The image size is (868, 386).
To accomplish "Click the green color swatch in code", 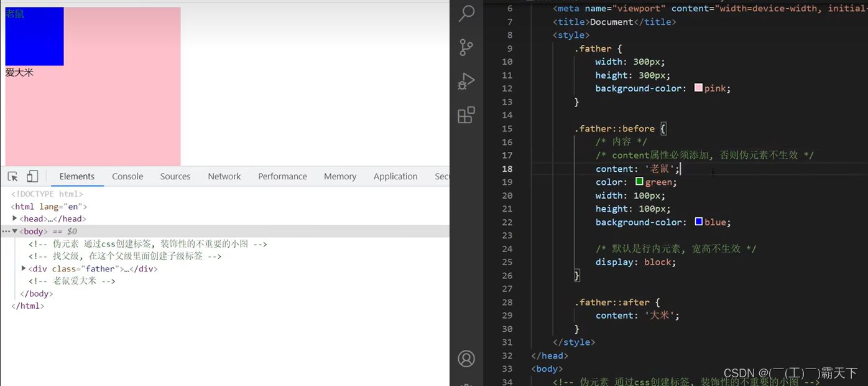I will (x=639, y=182).
